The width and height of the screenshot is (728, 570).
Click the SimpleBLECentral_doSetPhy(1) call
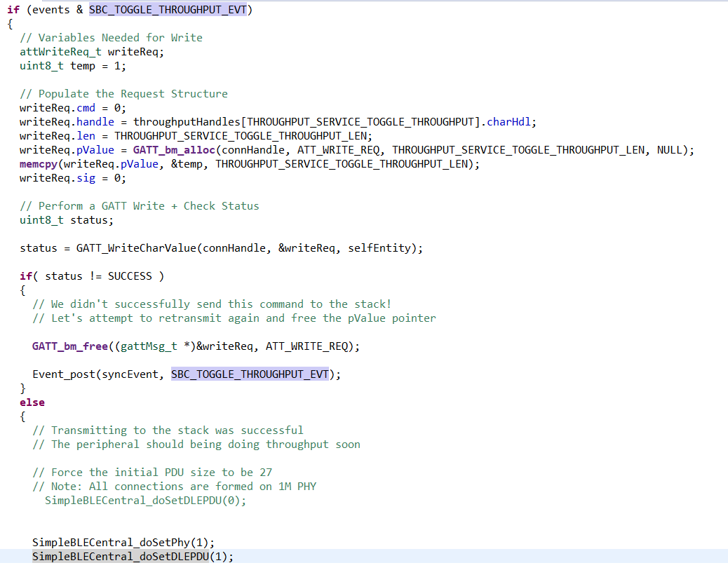tap(123, 543)
